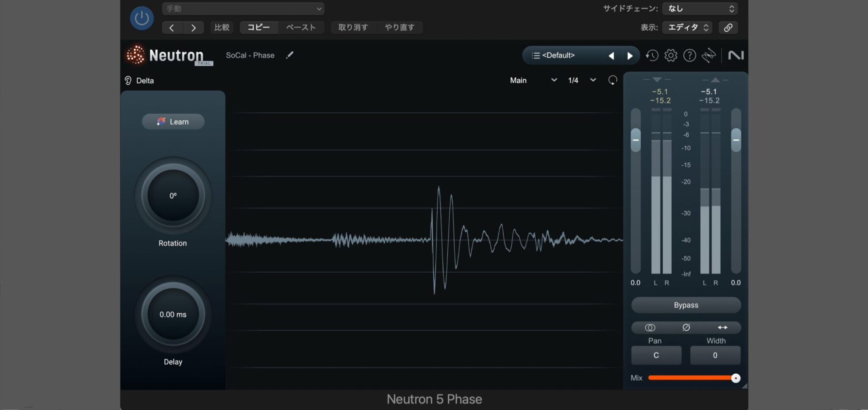Open the plugin settings gear icon
The image size is (868, 410).
[670, 55]
